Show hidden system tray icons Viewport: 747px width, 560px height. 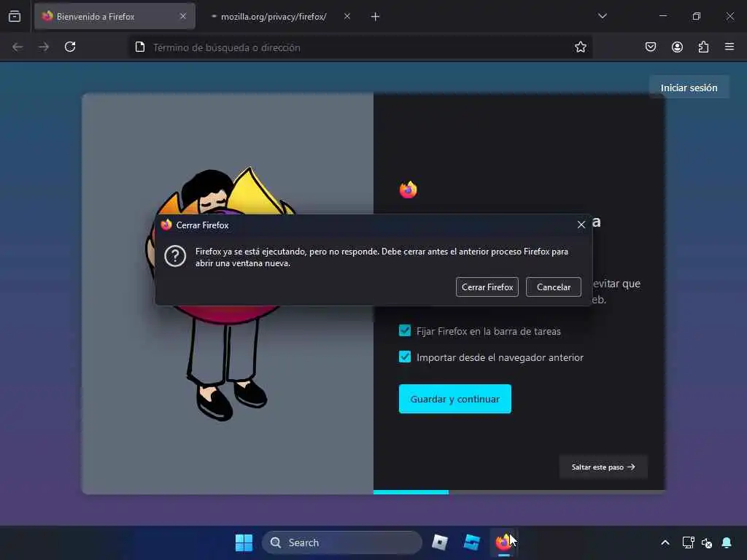[x=665, y=542]
